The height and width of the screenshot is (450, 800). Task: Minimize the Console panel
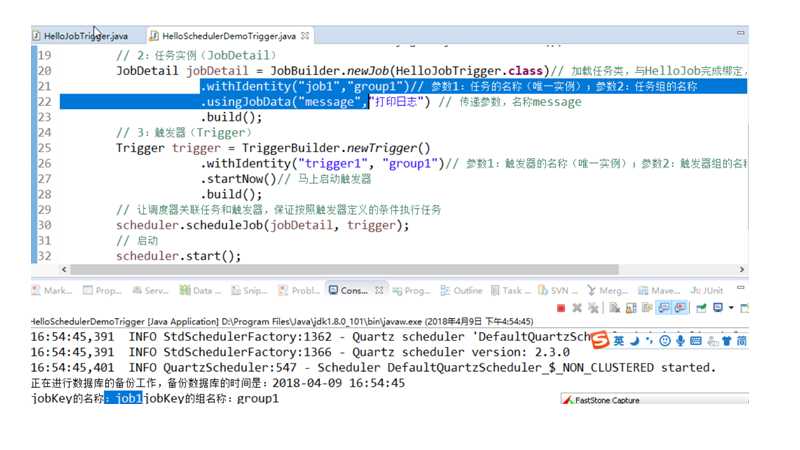(x=741, y=288)
